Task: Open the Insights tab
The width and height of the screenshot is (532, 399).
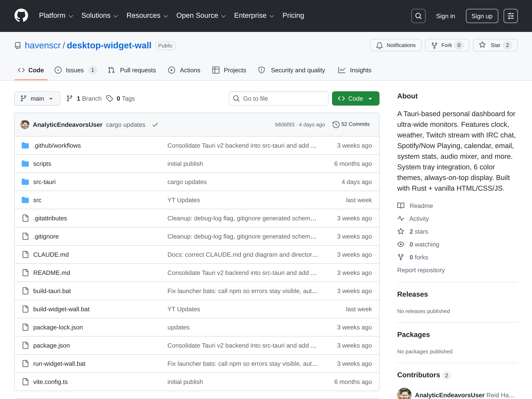Action: pyautogui.click(x=355, y=70)
